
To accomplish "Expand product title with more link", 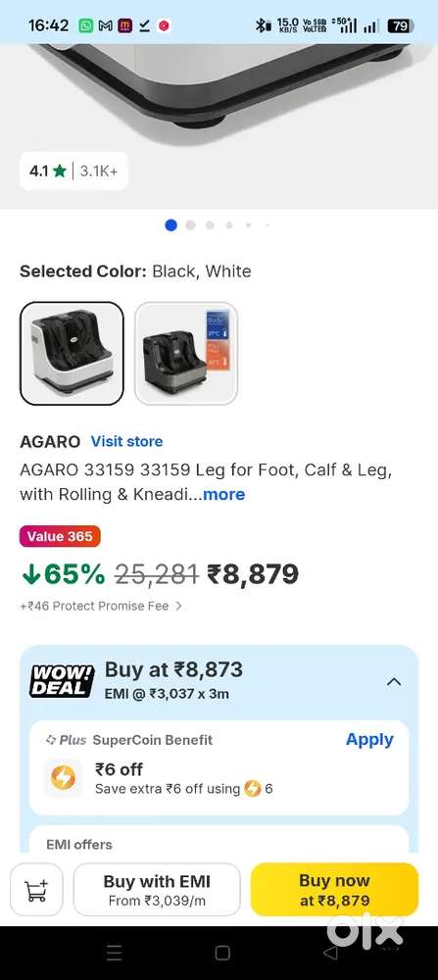I will 223,494.
